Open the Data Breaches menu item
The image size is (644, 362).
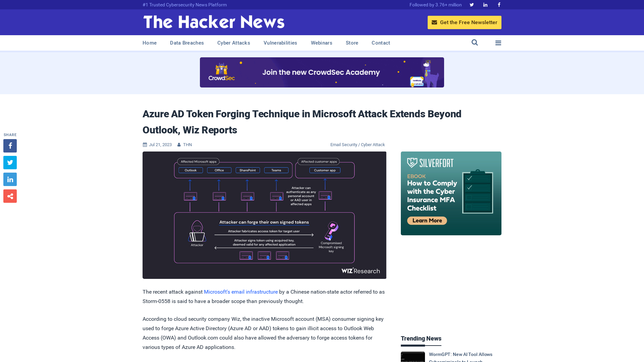click(186, 43)
